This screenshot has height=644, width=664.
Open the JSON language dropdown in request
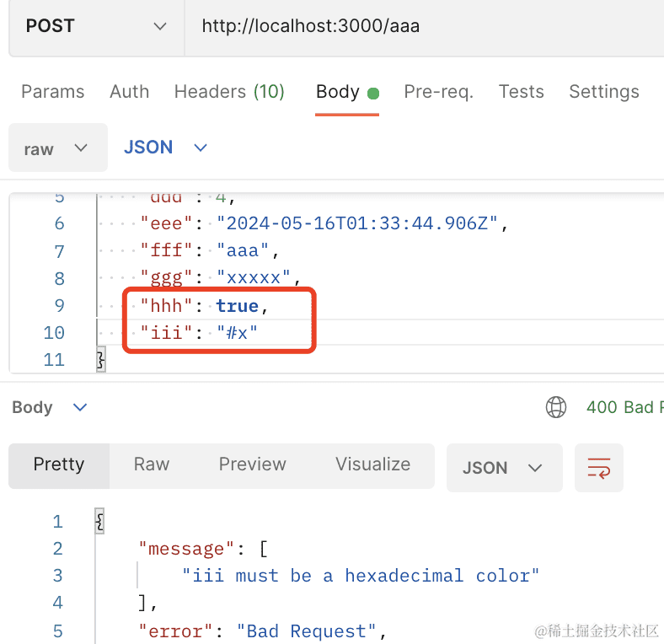[165, 148]
